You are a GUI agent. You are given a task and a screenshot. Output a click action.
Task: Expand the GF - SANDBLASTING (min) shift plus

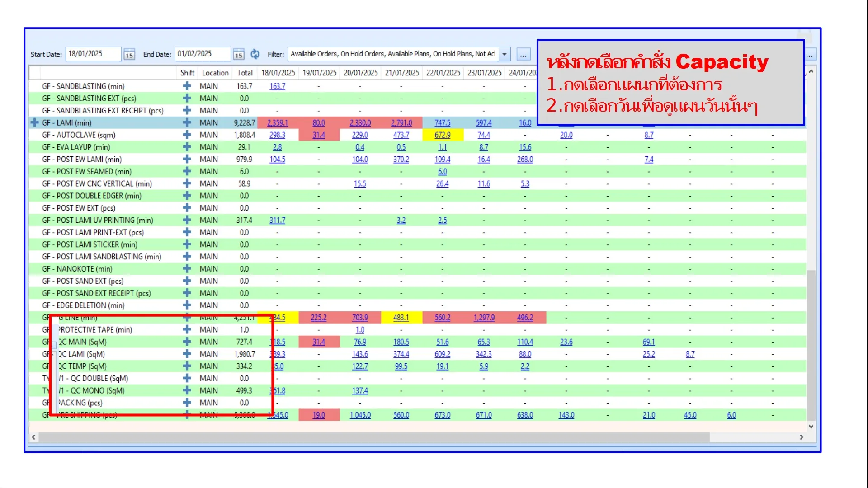(187, 86)
